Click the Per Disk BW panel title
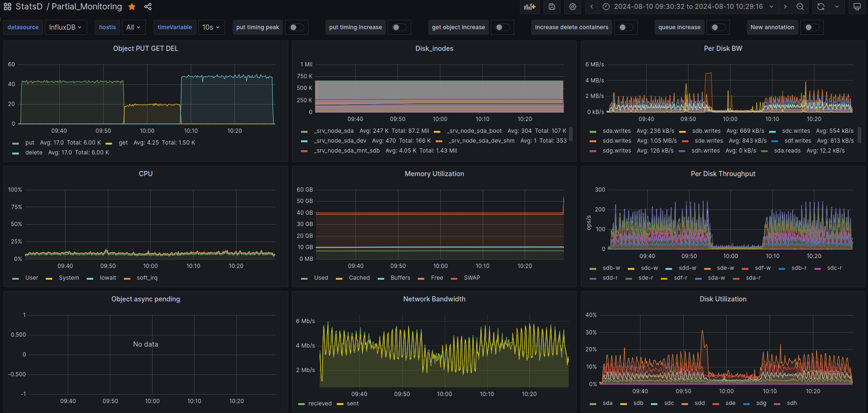The width and height of the screenshot is (868, 413). pyautogui.click(x=722, y=49)
